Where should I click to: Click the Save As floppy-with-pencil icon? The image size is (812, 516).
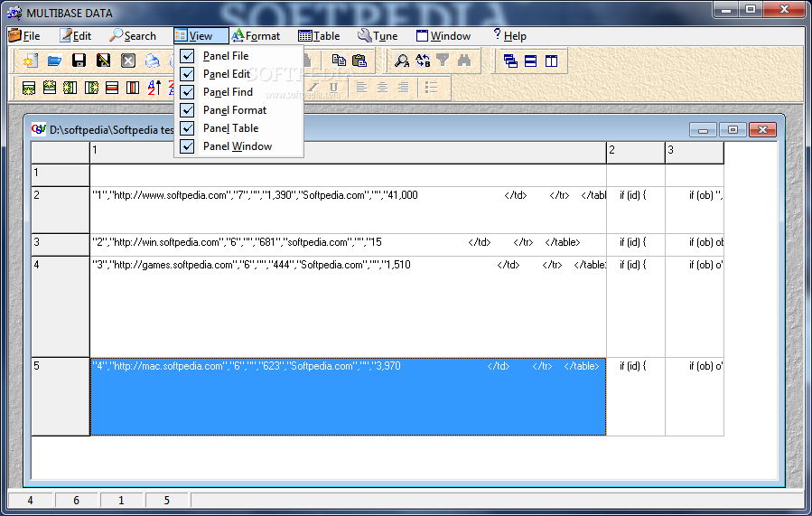click(x=104, y=61)
